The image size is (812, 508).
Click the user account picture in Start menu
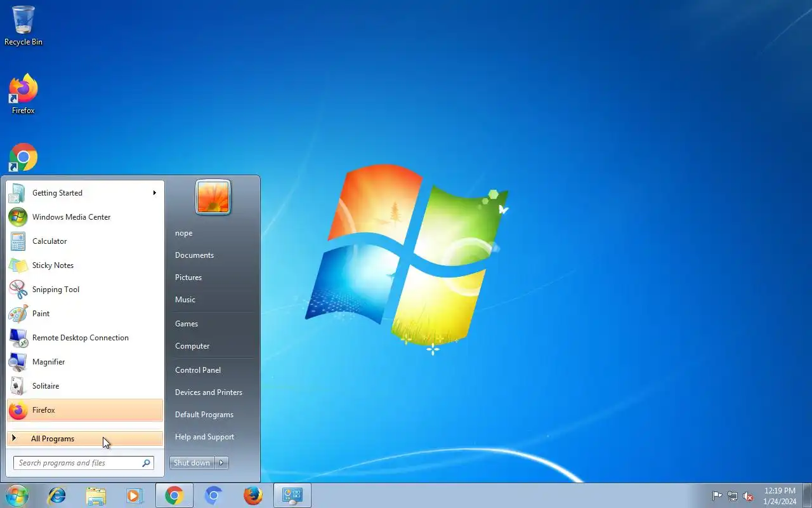(x=213, y=197)
